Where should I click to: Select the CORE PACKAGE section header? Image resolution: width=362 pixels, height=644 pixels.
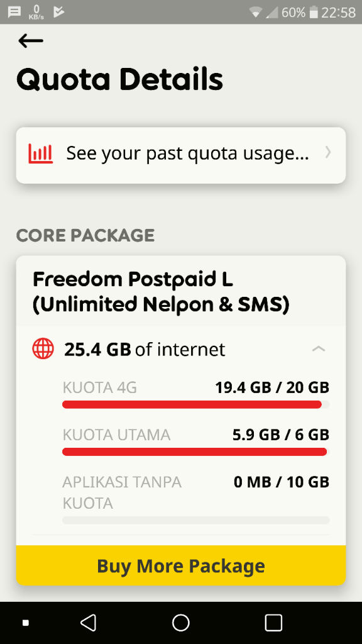click(85, 235)
